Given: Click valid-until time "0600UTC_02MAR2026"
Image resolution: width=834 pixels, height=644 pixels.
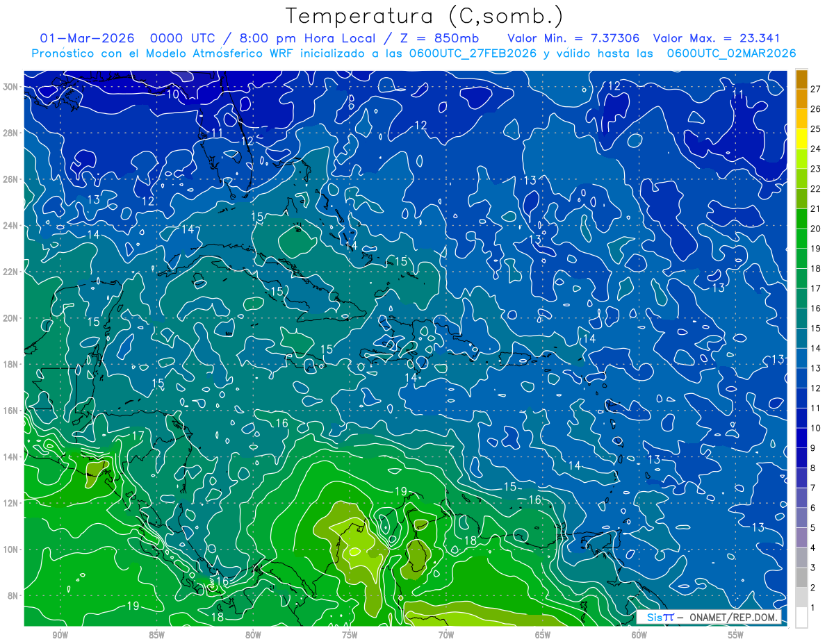Looking at the screenshot, I should (731, 53).
